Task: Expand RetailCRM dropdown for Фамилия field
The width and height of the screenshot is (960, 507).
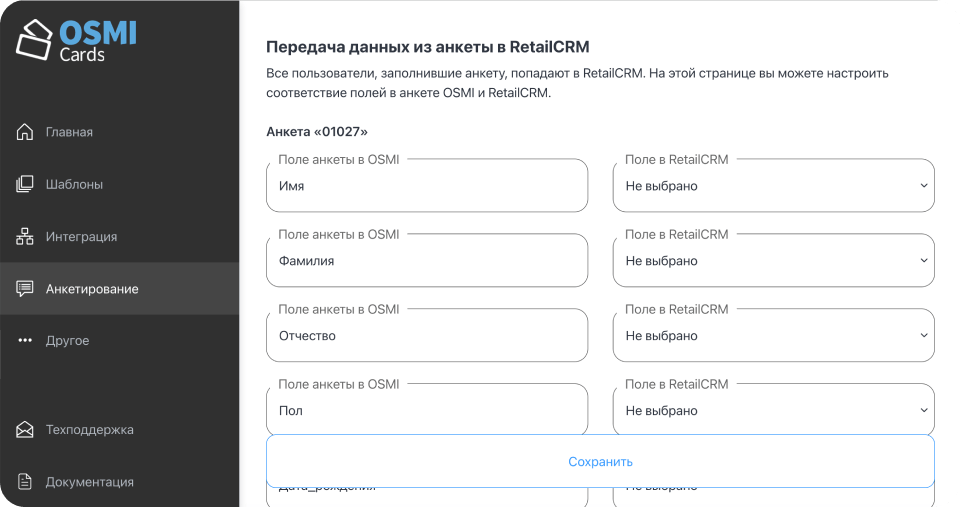Action: pyautogui.click(x=773, y=261)
